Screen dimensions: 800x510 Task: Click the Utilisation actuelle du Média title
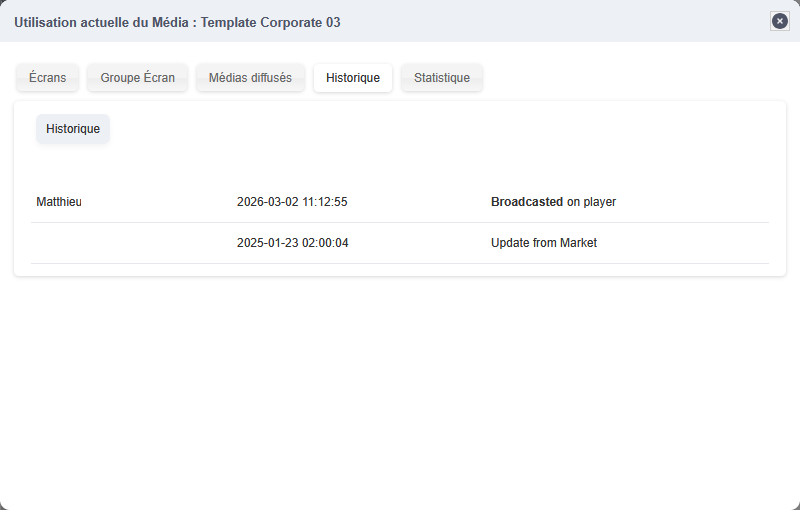(100, 21)
